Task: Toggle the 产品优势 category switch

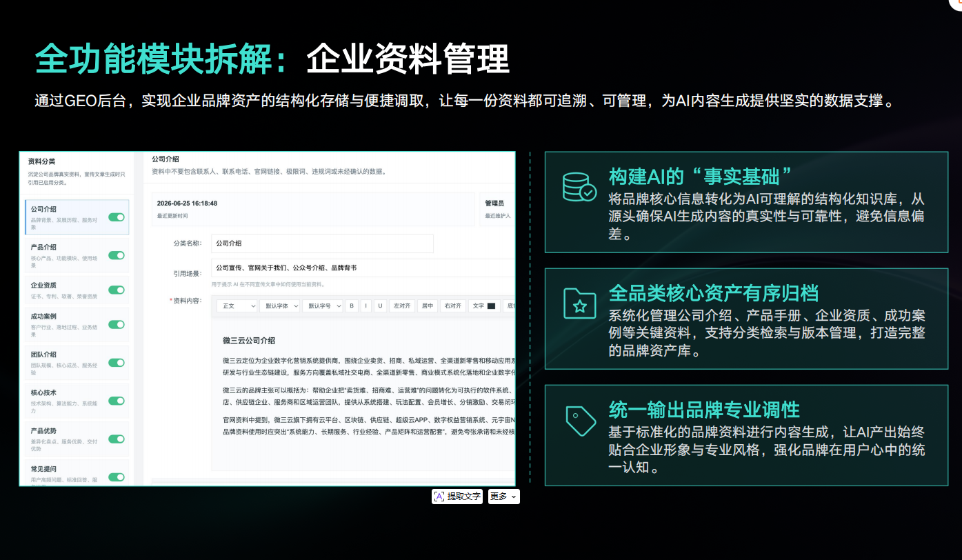Action: point(117,439)
